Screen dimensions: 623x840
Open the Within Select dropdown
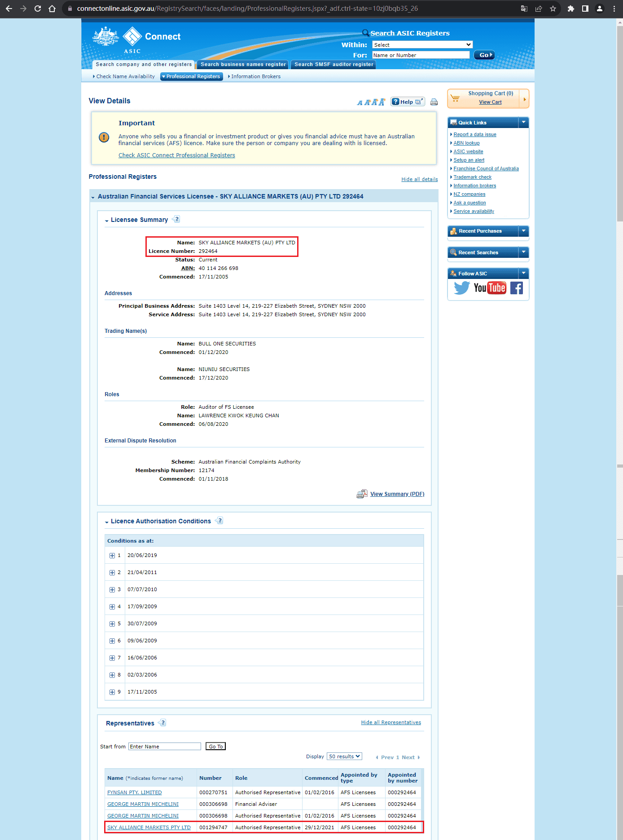point(422,44)
